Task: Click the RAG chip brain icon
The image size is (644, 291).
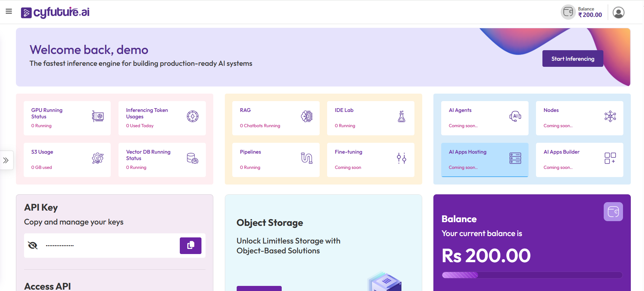Action: tap(307, 116)
